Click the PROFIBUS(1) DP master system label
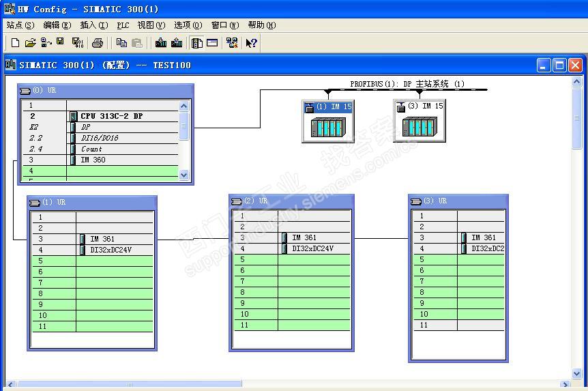 (407, 84)
